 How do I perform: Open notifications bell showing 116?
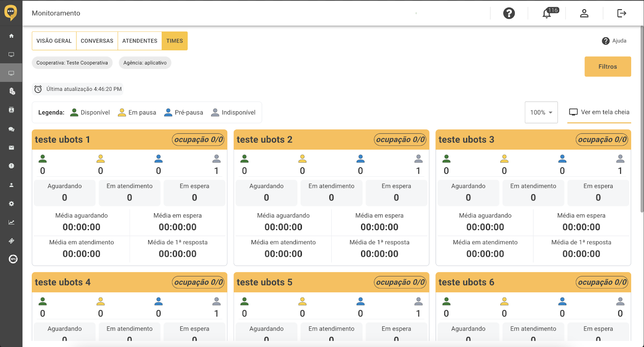click(547, 13)
